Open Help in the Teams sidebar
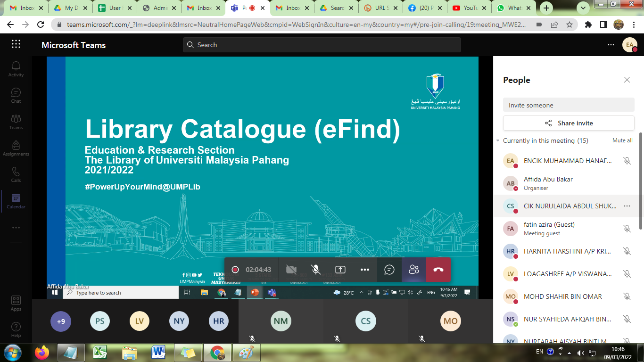 pyautogui.click(x=16, y=329)
